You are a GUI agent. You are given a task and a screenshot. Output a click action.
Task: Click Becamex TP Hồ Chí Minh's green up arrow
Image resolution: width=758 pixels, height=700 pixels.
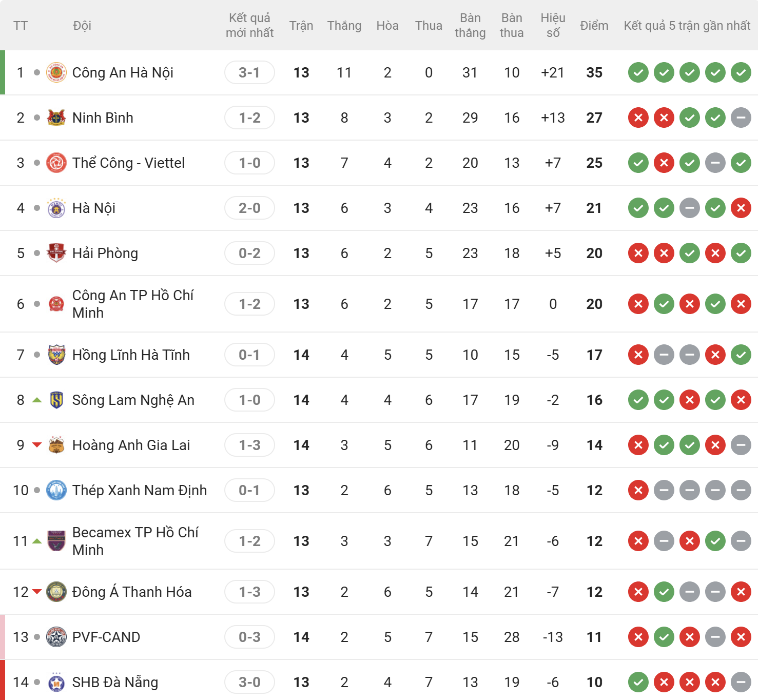[x=37, y=541]
